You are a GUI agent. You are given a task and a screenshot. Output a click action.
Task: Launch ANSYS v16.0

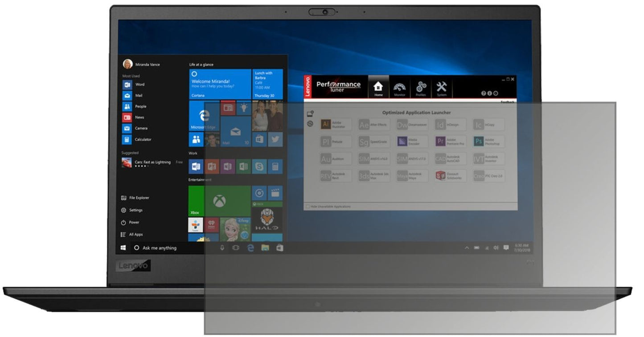[374, 158]
